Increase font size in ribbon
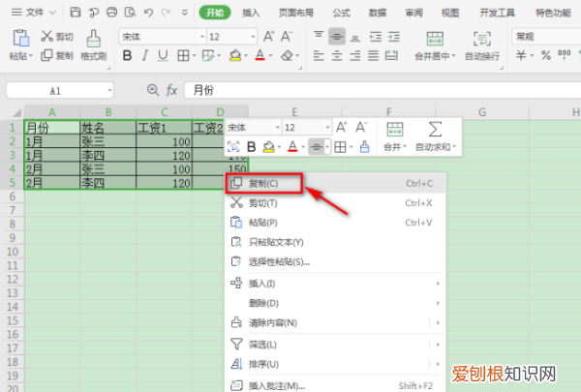This screenshot has width=581, height=392. (x=268, y=37)
